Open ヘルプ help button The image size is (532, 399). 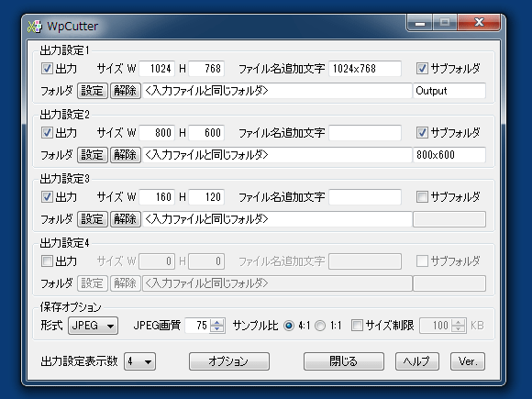coord(417,361)
